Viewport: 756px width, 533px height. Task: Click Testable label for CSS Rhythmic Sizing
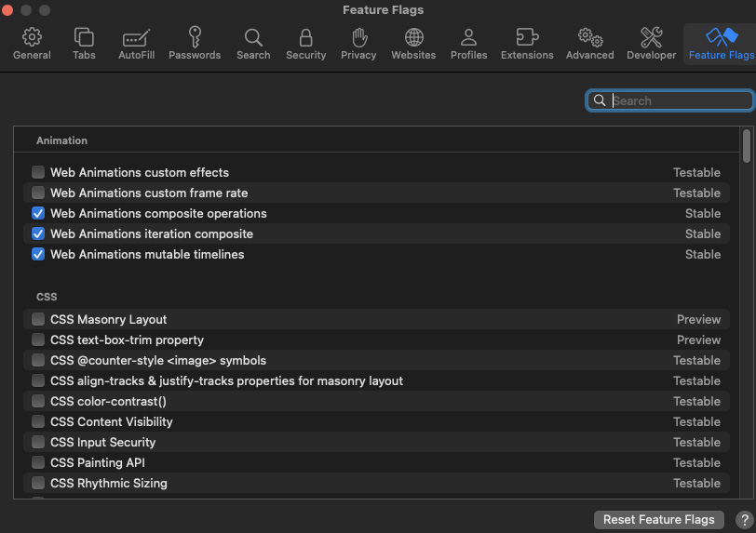point(696,484)
